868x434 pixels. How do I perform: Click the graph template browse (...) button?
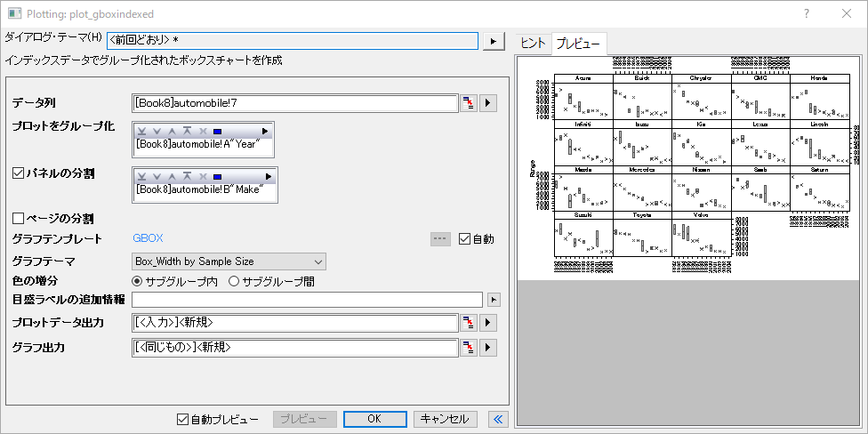[440, 239]
